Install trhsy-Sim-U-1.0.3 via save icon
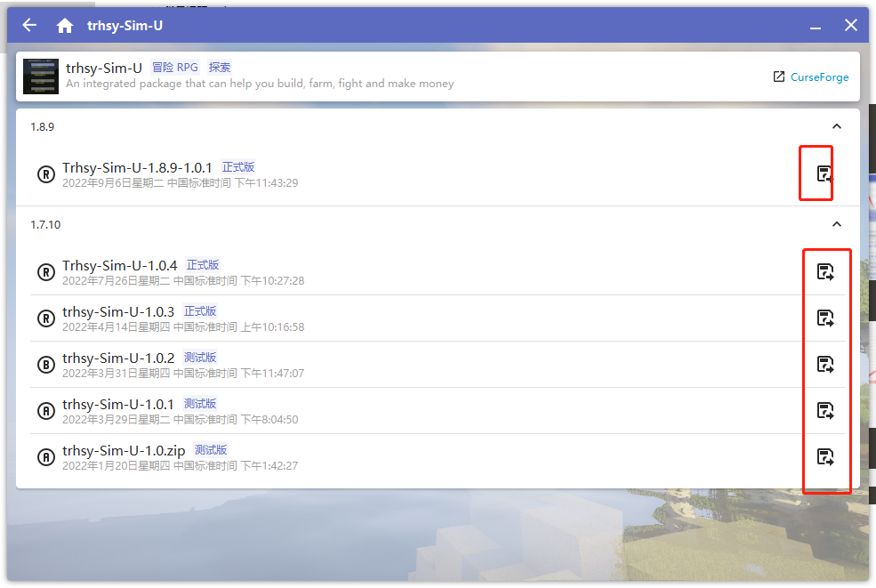This screenshot has width=876, height=588. pos(825,318)
